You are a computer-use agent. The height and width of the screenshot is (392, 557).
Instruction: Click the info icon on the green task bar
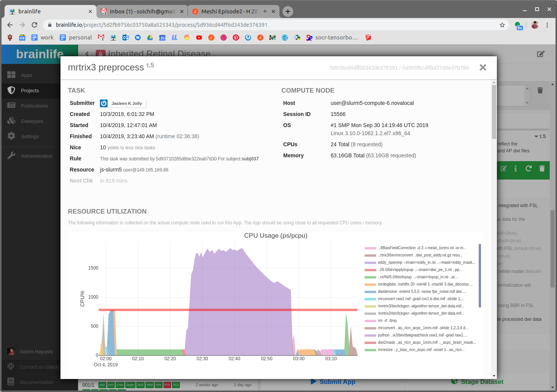(x=516, y=168)
